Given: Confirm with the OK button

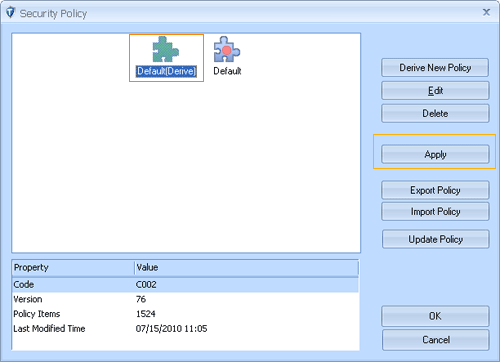Looking at the screenshot, I should coord(435,316).
